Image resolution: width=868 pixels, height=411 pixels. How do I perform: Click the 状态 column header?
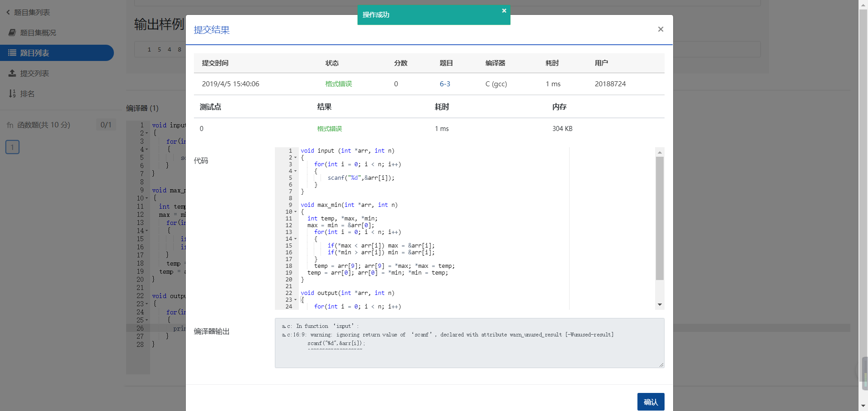click(332, 63)
